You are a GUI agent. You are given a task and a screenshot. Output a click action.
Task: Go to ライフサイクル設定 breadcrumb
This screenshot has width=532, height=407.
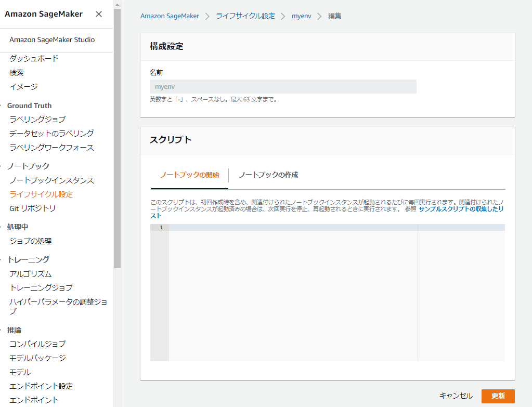point(245,16)
